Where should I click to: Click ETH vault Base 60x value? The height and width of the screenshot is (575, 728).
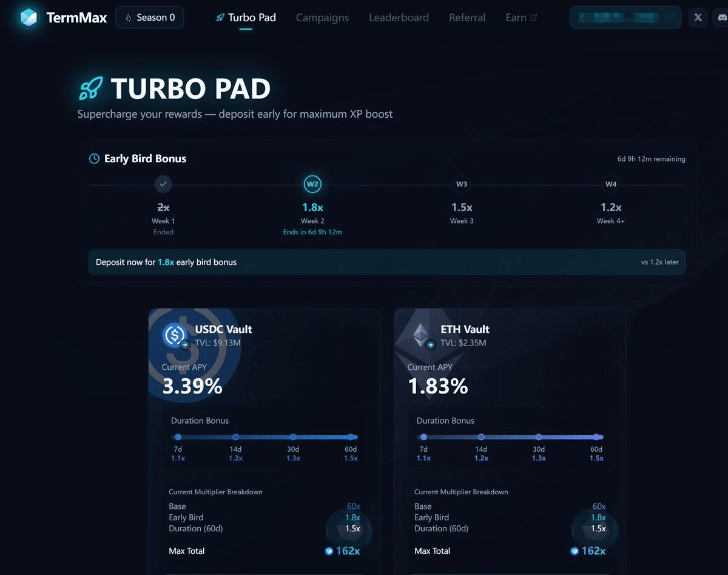point(599,506)
